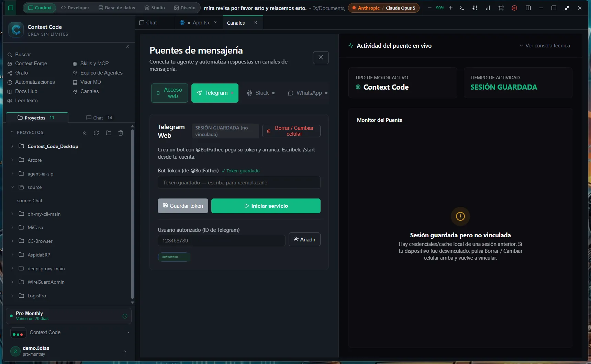591x364 pixels.
Task: Click the clock icon on Pro-Monthly card
Action: click(x=125, y=316)
